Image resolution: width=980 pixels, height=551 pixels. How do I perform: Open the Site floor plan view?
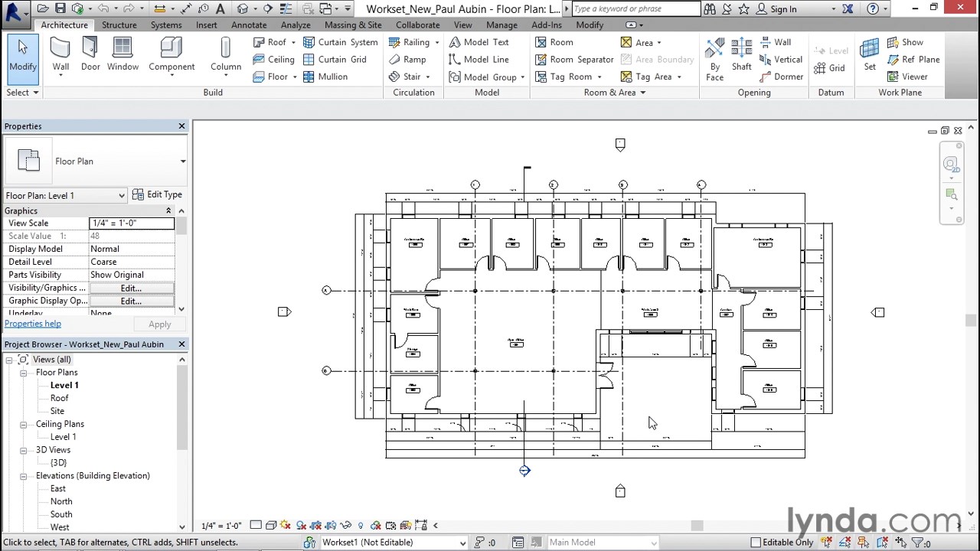pyautogui.click(x=57, y=411)
